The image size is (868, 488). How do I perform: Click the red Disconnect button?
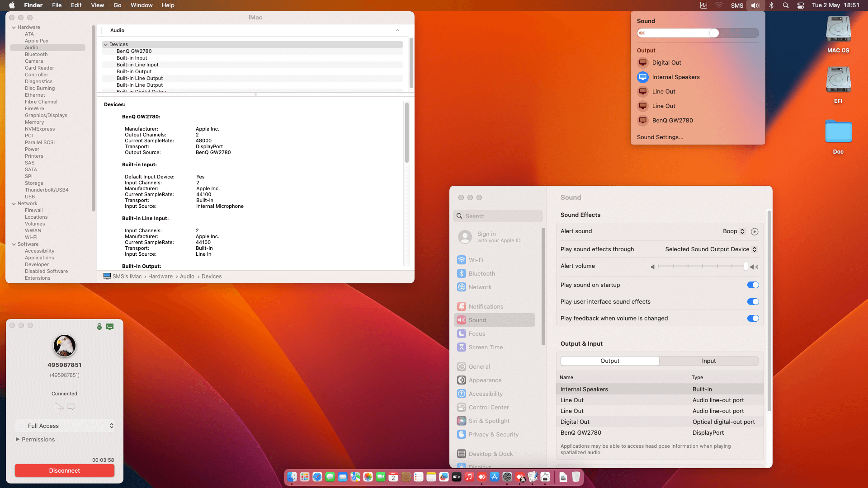[x=65, y=470]
